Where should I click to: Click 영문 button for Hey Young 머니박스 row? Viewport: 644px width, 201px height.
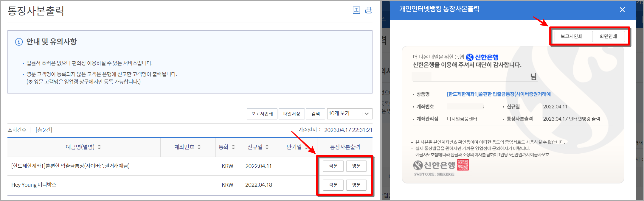pyautogui.click(x=356, y=185)
